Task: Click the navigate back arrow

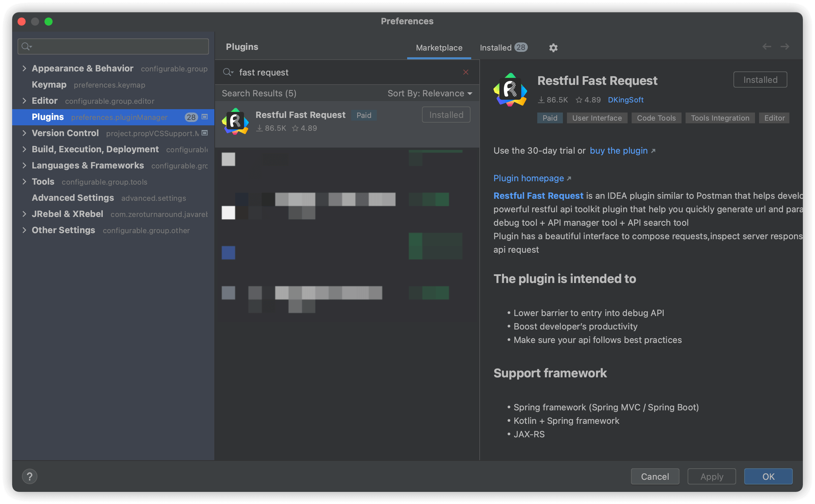Action: pyautogui.click(x=766, y=46)
